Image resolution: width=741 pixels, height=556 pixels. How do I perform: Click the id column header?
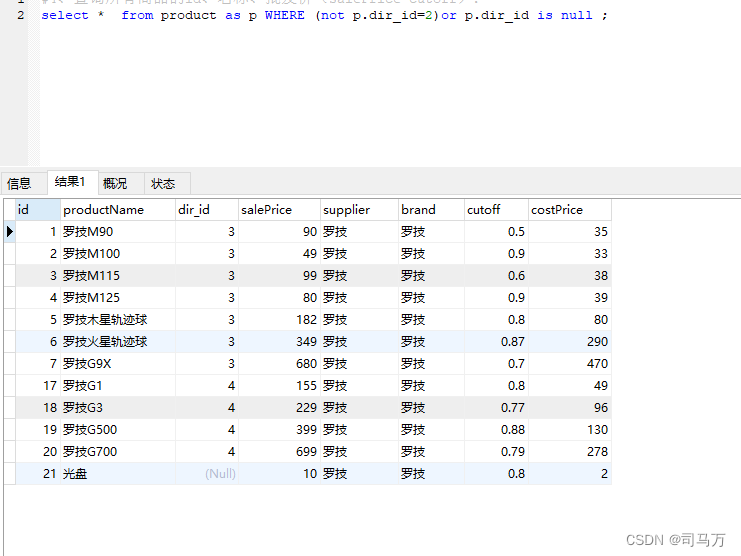[38, 210]
